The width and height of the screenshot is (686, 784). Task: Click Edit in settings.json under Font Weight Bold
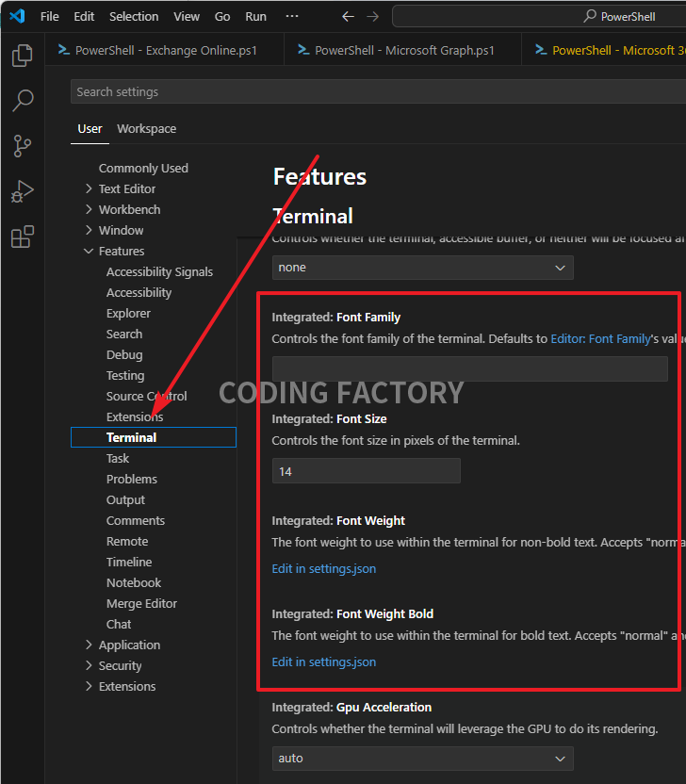[x=324, y=662]
